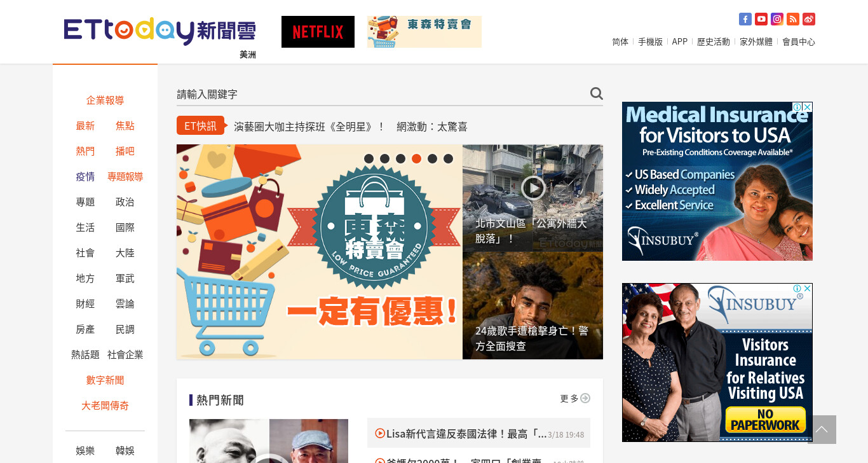868x463 pixels.
Task: Open 會員中心 member center
Action: point(799,41)
